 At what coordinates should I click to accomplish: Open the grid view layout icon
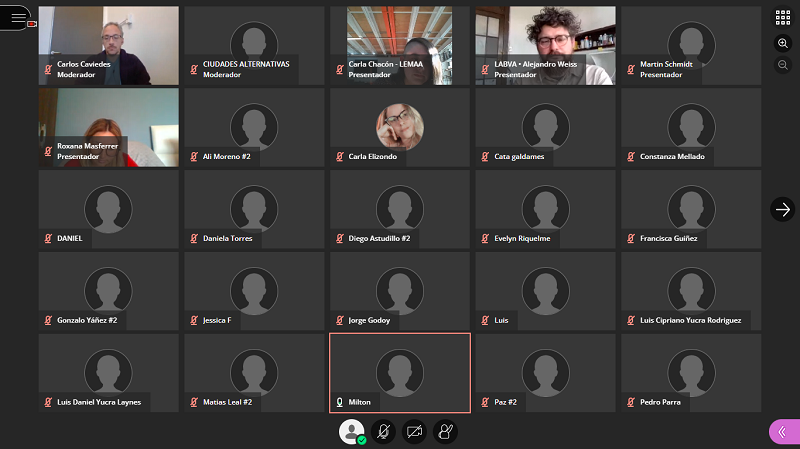[783, 17]
